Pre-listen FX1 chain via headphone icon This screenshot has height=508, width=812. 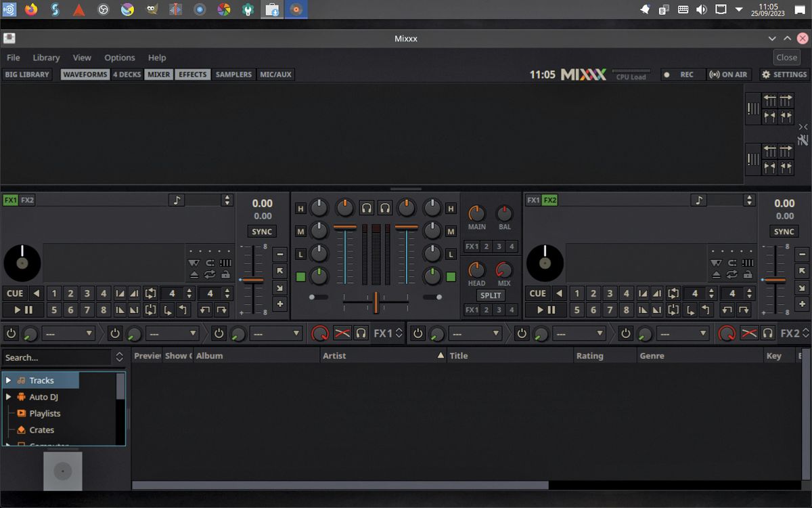pos(361,333)
